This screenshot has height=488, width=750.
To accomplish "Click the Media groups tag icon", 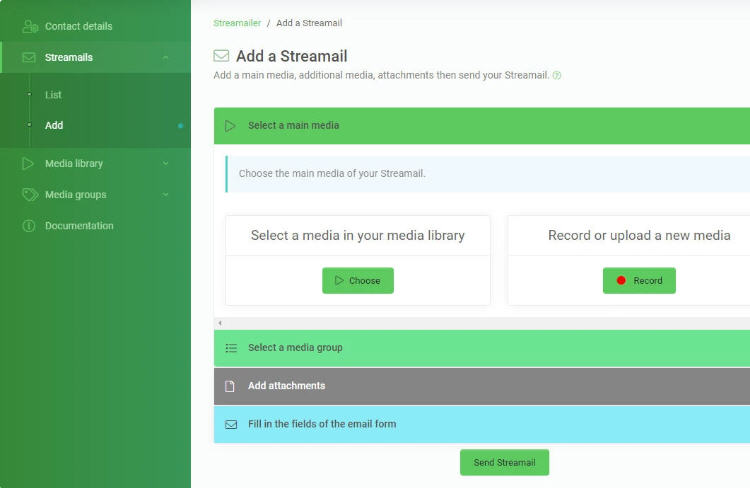I will point(30,195).
